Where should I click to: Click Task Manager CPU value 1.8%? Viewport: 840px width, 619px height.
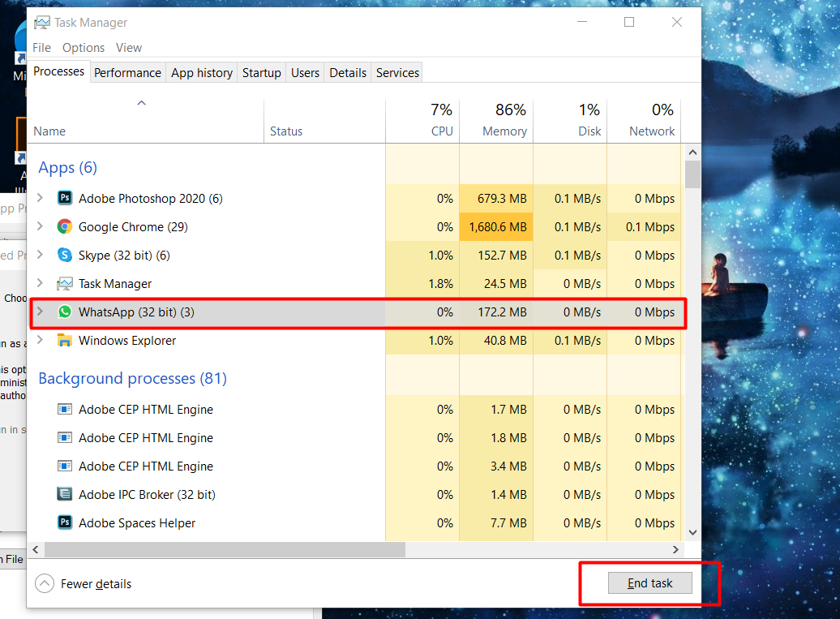click(x=440, y=283)
